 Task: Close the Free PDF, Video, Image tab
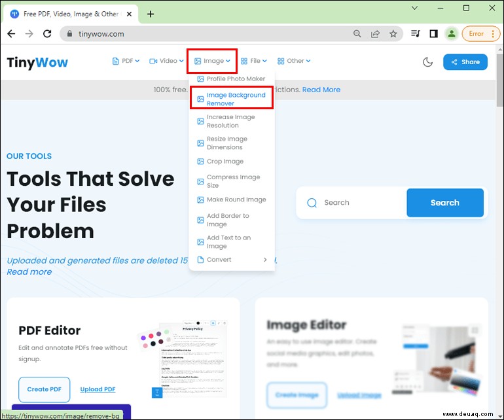tap(129, 14)
